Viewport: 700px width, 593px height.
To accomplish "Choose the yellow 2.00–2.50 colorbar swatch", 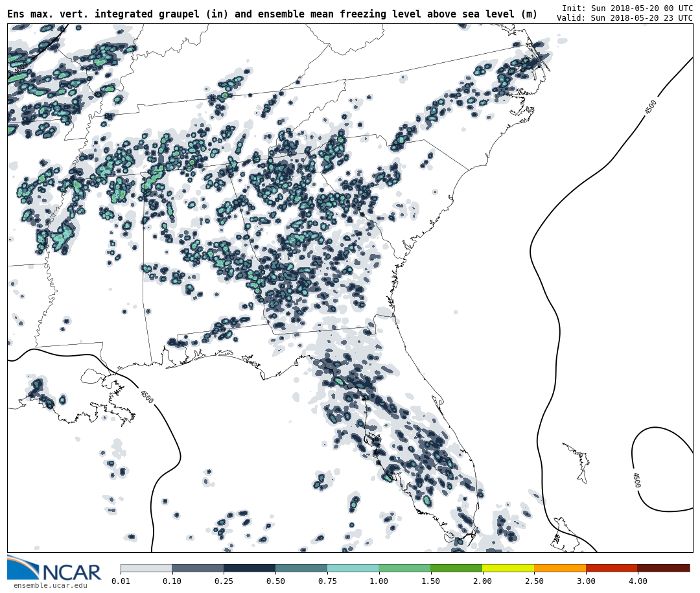I will click(x=508, y=568).
